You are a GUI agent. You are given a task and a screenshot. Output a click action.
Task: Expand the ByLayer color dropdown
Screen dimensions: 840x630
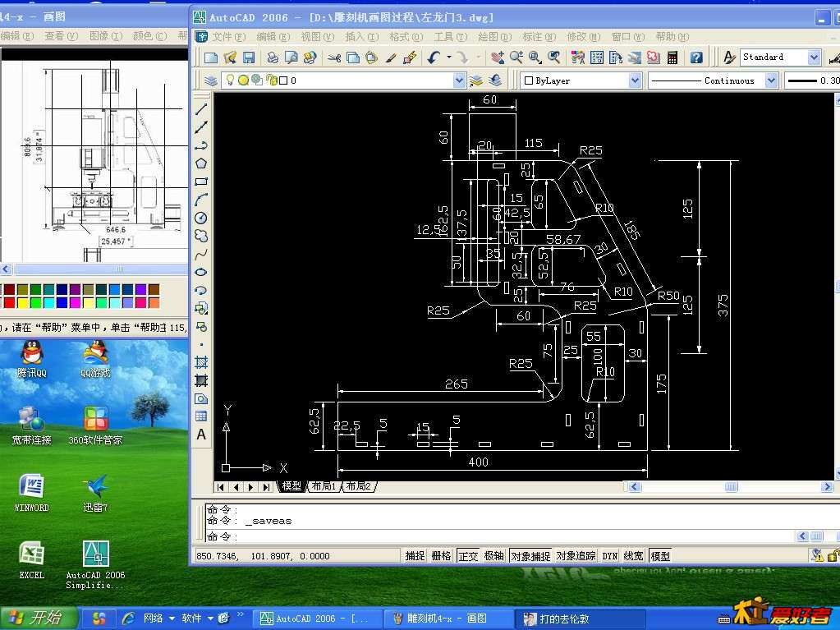click(x=635, y=80)
